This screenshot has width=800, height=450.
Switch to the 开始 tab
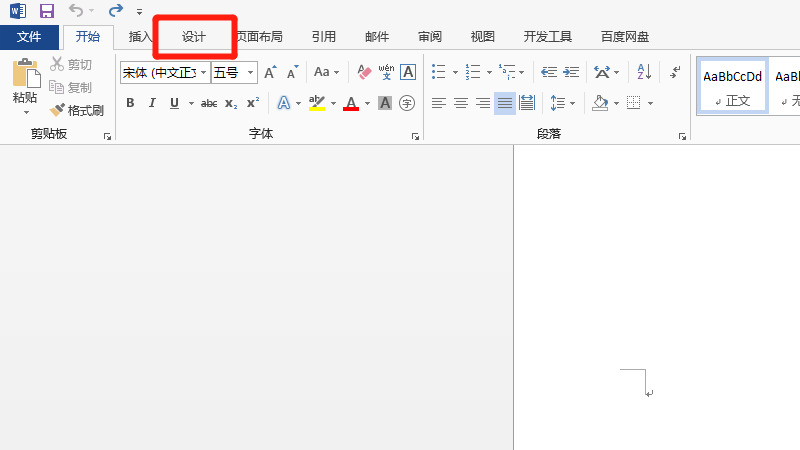coord(88,37)
